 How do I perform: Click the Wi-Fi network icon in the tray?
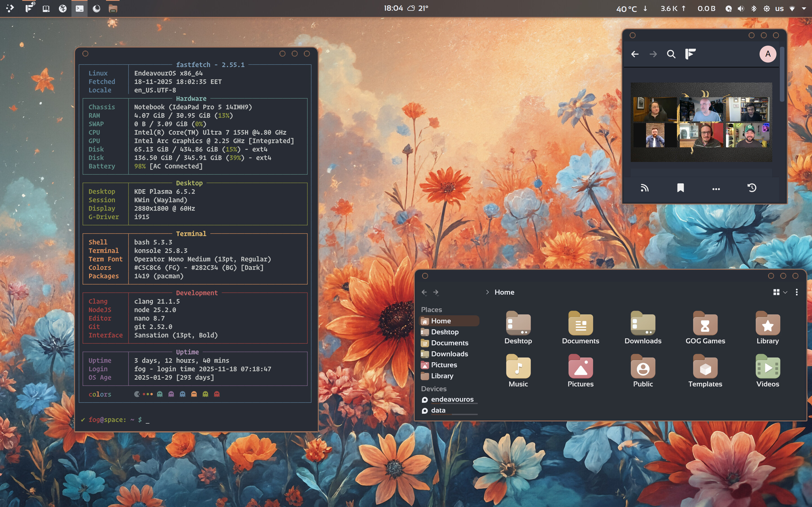[792, 9]
